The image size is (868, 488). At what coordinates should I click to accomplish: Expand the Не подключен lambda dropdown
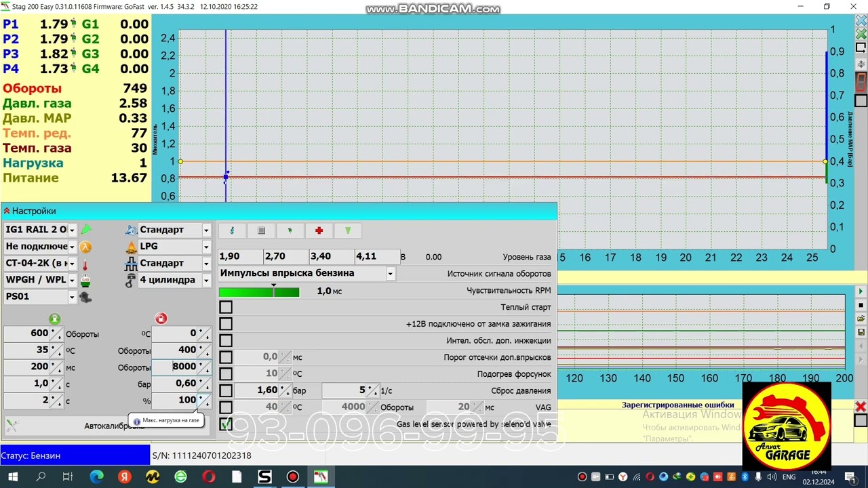pos(72,247)
